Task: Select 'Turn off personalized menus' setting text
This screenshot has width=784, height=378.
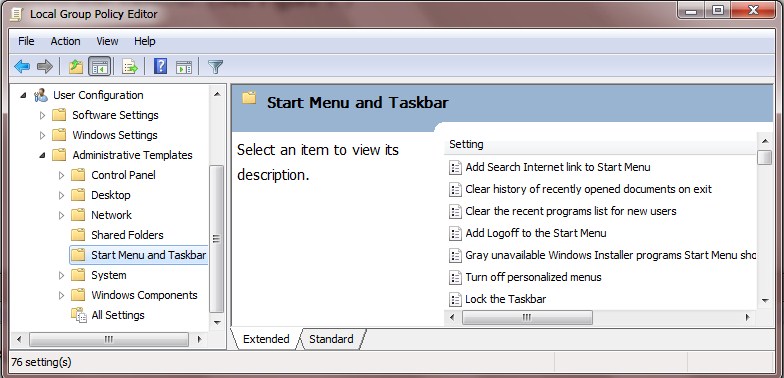Action: pyautogui.click(x=534, y=277)
